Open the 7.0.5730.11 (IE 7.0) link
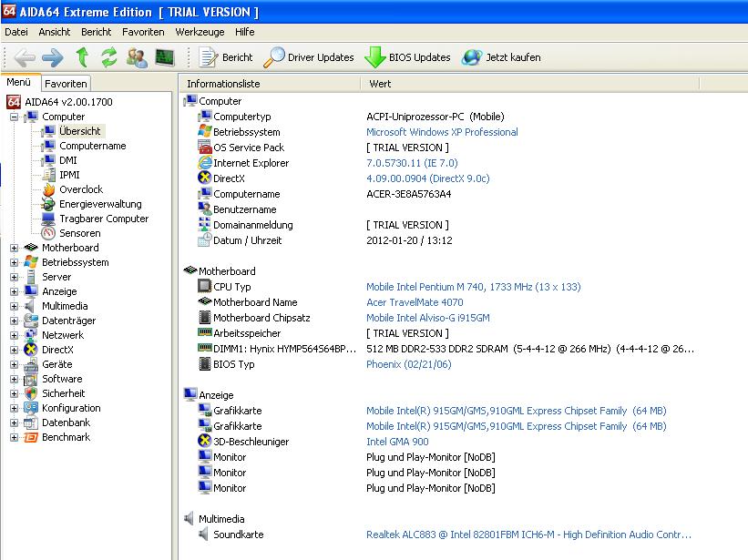Viewport: 748px width, 560px height. pos(412,163)
